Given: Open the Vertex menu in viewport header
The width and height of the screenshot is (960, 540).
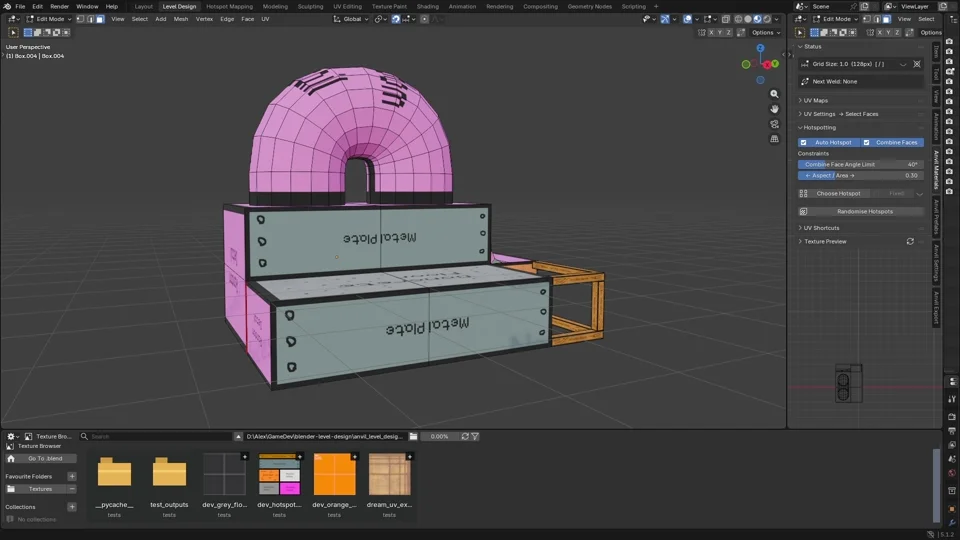Looking at the screenshot, I should pyautogui.click(x=204, y=19).
